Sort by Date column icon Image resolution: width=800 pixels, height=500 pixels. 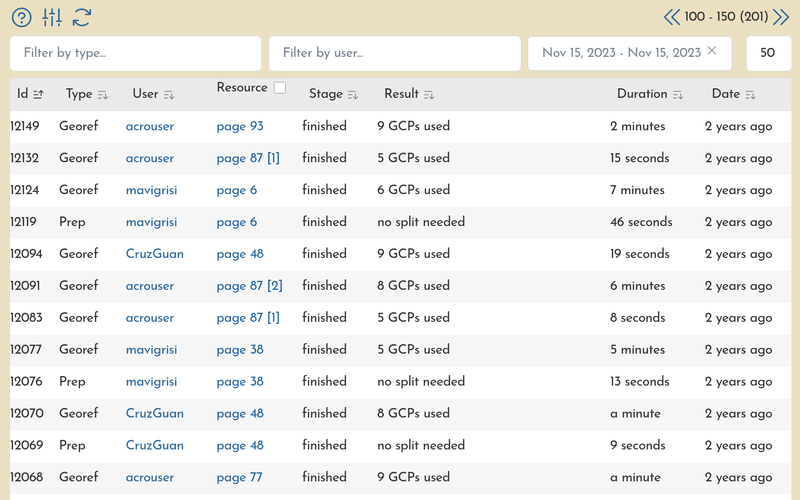(750, 95)
